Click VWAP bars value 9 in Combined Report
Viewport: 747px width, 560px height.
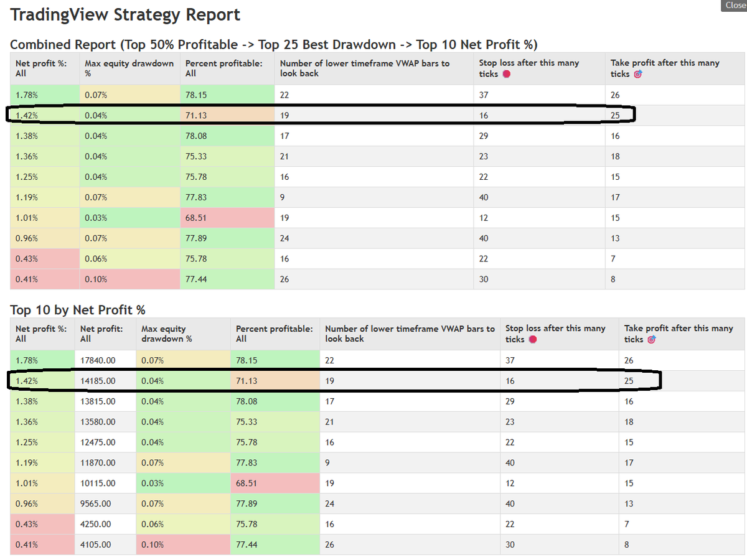[x=374, y=197]
